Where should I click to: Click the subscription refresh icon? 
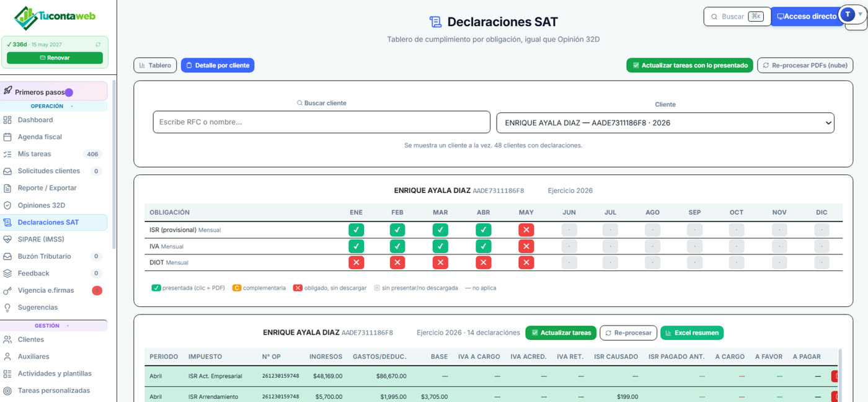(x=98, y=45)
